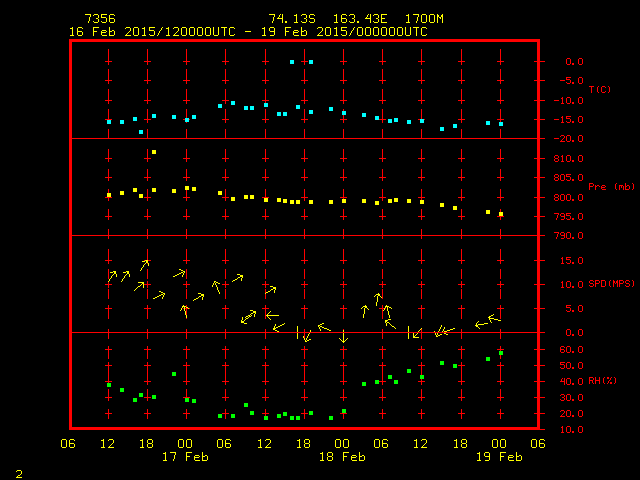The height and width of the screenshot is (480, 640).
Task: Click the RH(%) humidity axis label
Action: tap(601, 380)
